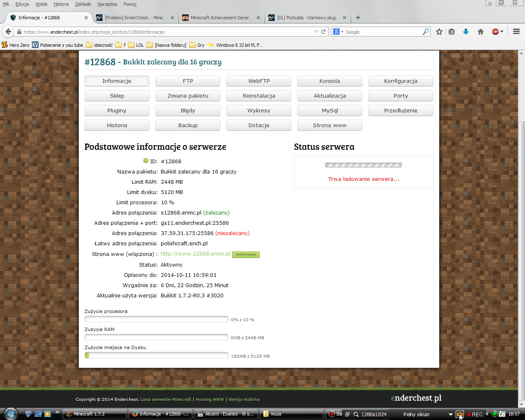The image size is (525, 420).
Task: Click the Hosting WWW footer link
Action: pyautogui.click(x=210, y=399)
